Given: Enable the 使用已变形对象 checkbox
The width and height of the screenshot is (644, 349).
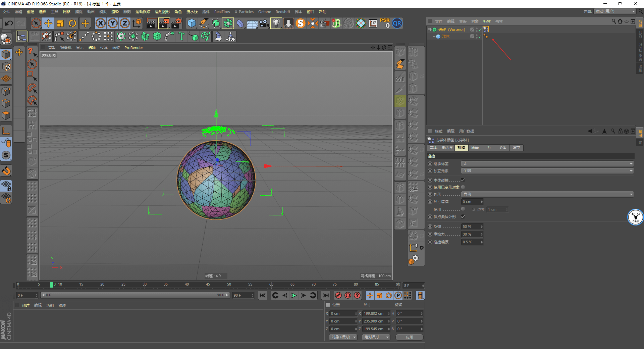Looking at the screenshot, I should tap(463, 187).
